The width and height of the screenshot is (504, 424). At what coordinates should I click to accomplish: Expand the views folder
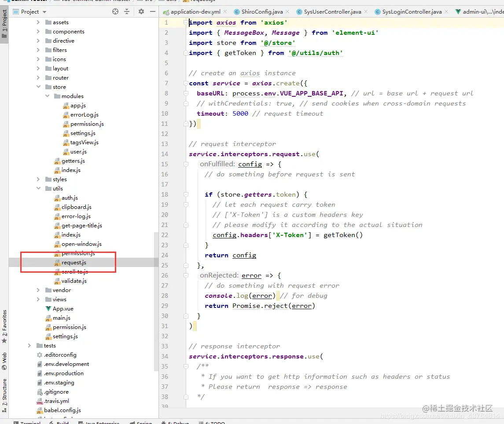(x=38, y=300)
